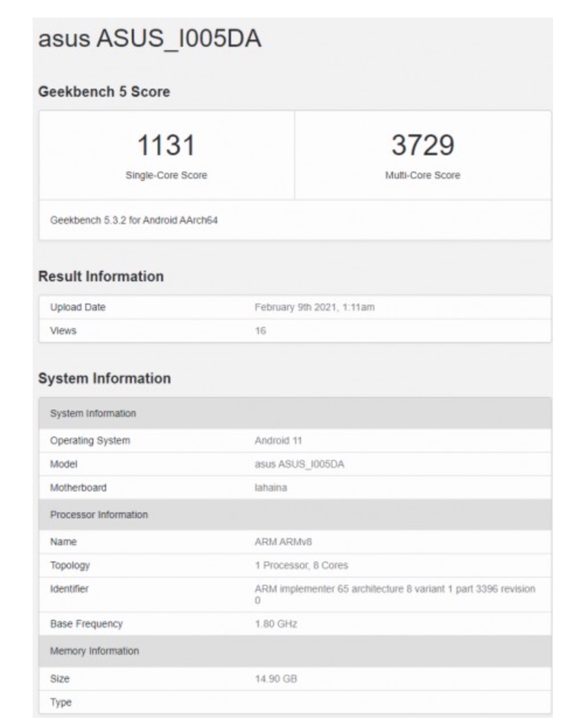The height and width of the screenshot is (726, 588).
Task: Click the Geekbench 5 Score heading
Action: click(104, 92)
